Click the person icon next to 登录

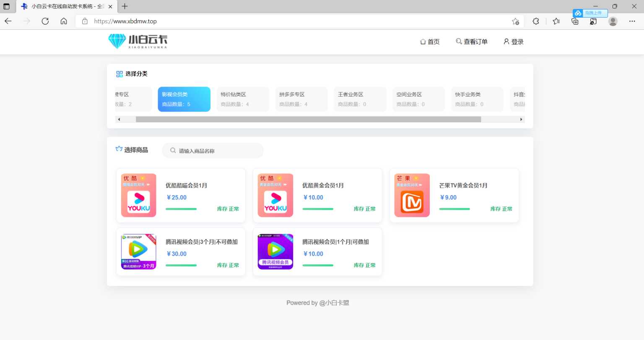click(506, 41)
